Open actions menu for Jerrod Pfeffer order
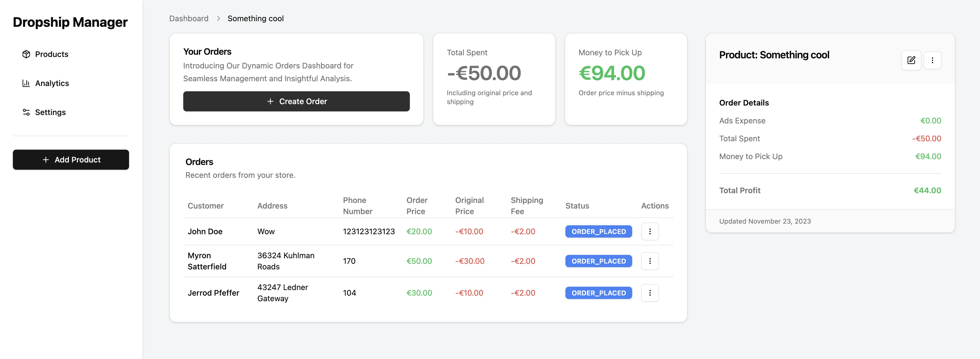 point(650,293)
